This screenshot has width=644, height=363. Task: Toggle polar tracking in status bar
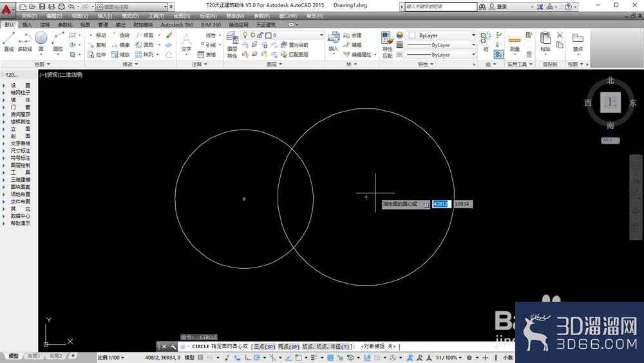pyautogui.click(x=257, y=358)
